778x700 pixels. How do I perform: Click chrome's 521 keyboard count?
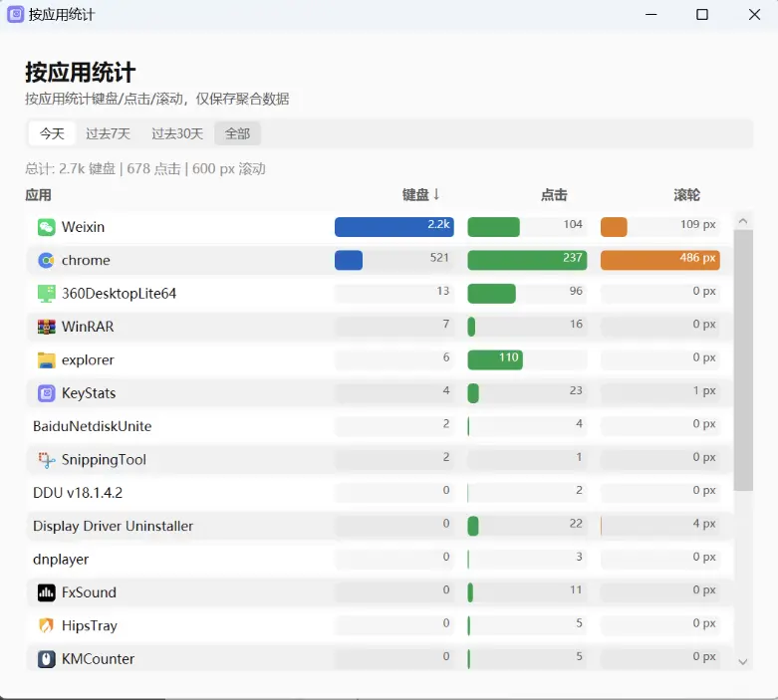point(439,258)
